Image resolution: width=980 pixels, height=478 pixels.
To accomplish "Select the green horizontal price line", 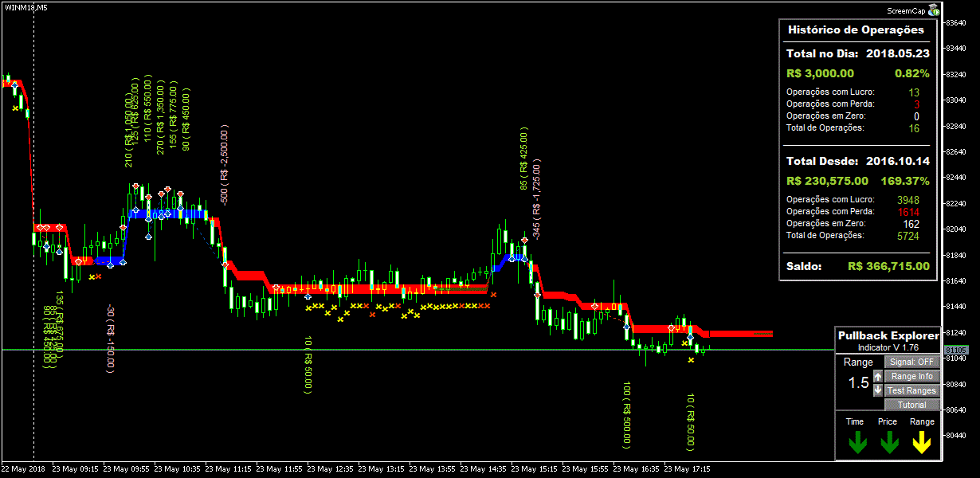I will point(478,350).
